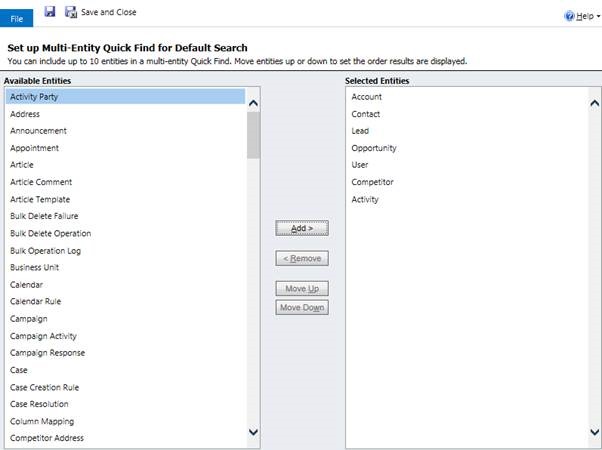The image size is (602, 450).
Task: Click the Move Up button
Action: coord(302,288)
